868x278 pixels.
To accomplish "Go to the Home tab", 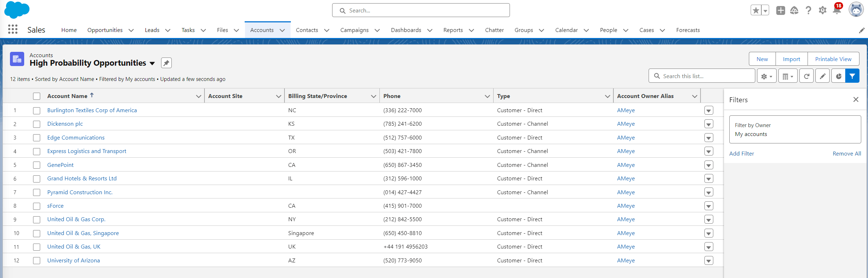I will [69, 30].
